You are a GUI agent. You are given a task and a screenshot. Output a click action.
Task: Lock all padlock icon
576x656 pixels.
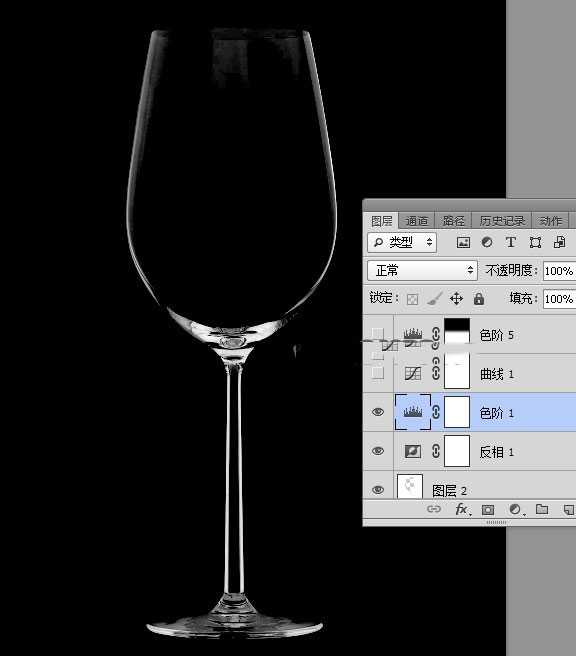479,299
